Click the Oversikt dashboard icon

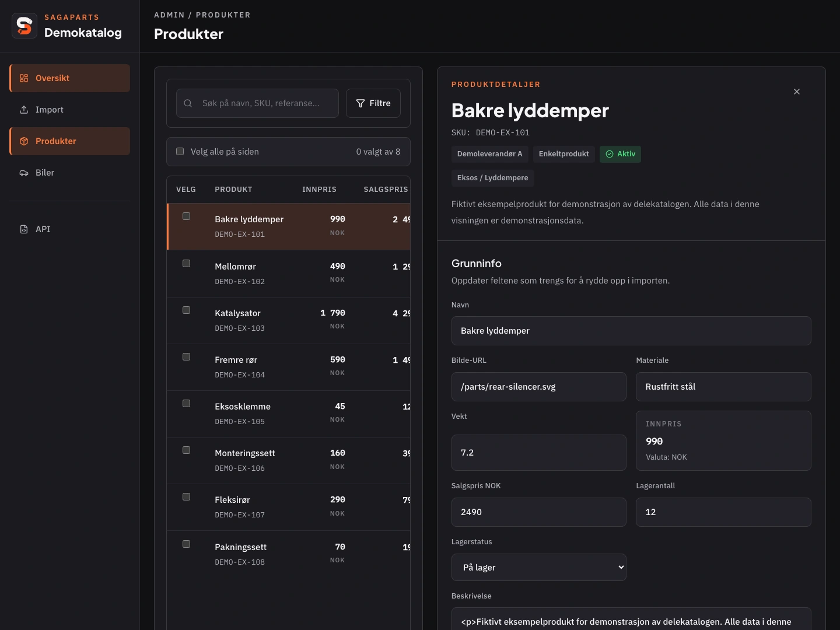pyautogui.click(x=24, y=78)
